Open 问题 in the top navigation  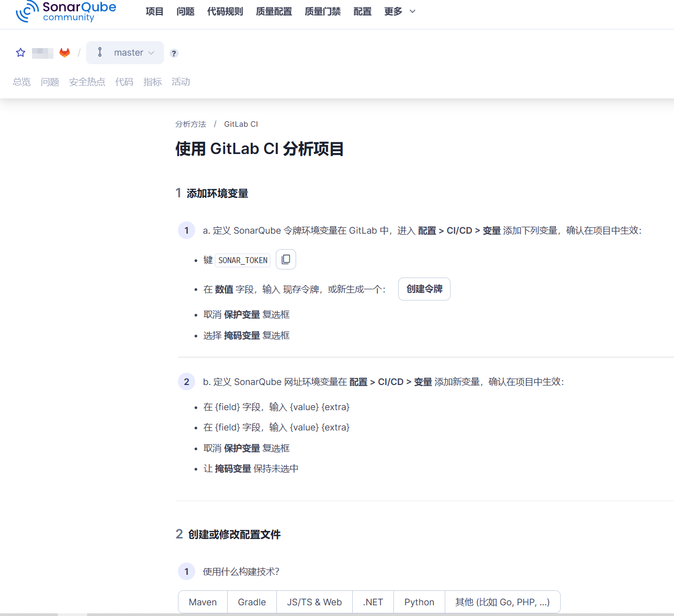click(185, 11)
